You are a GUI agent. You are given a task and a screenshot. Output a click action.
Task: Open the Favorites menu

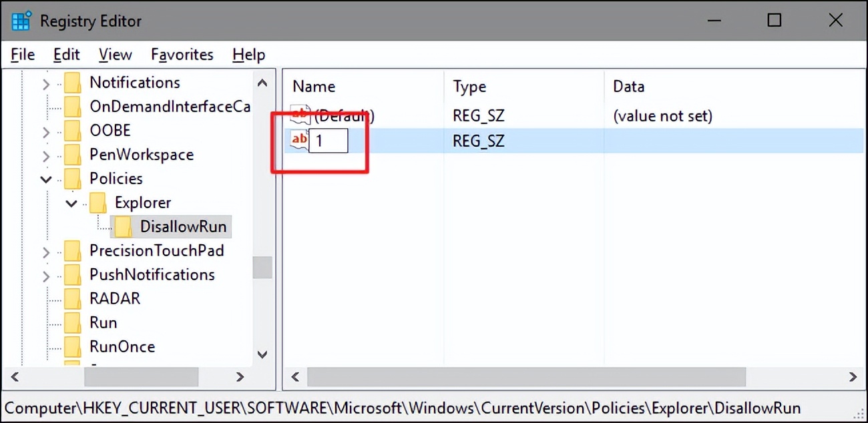(182, 54)
